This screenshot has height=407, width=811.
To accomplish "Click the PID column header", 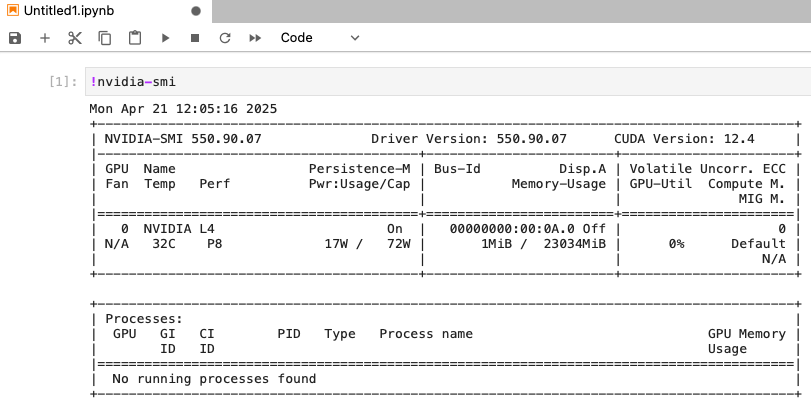I will 289,334.
